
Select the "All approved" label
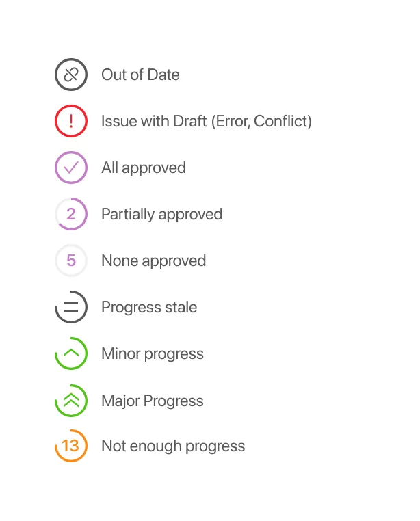(144, 168)
